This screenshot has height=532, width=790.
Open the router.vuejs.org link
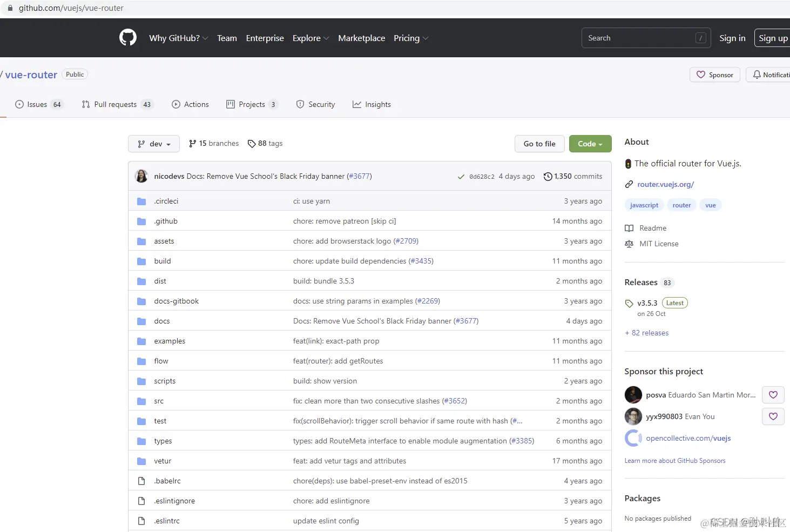point(665,184)
